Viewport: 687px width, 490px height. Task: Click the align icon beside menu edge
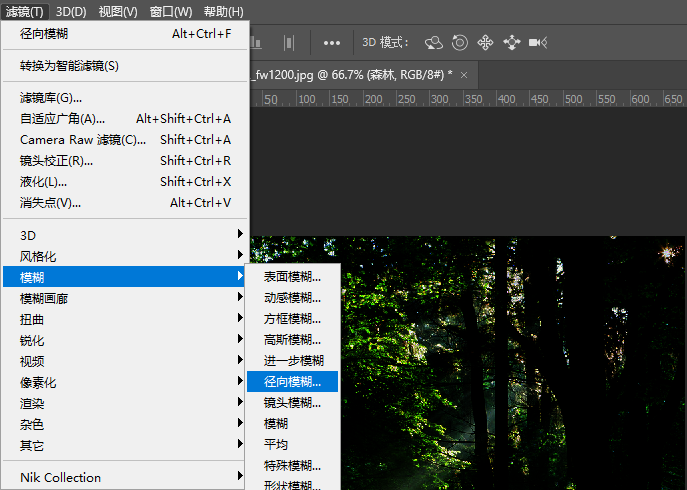(x=256, y=43)
